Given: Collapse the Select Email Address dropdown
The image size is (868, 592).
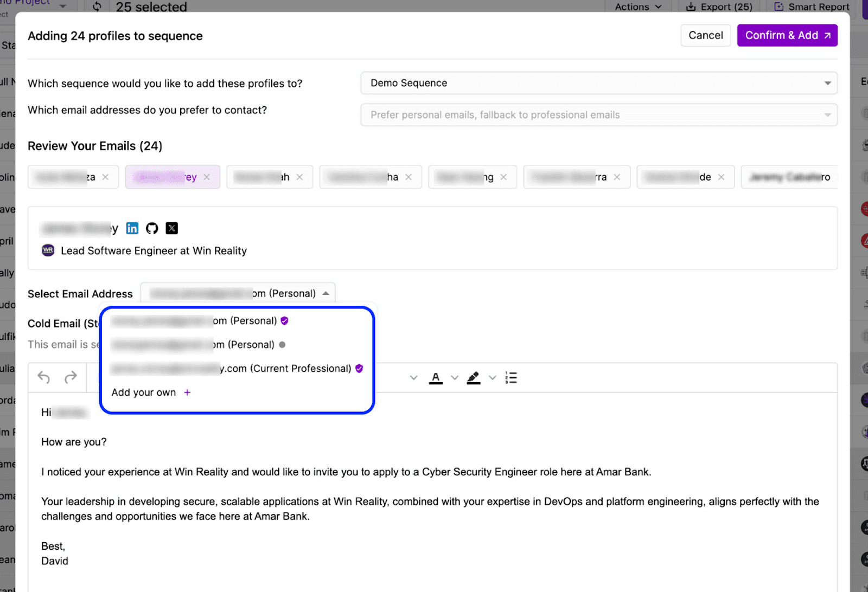Looking at the screenshot, I should pyautogui.click(x=325, y=293).
